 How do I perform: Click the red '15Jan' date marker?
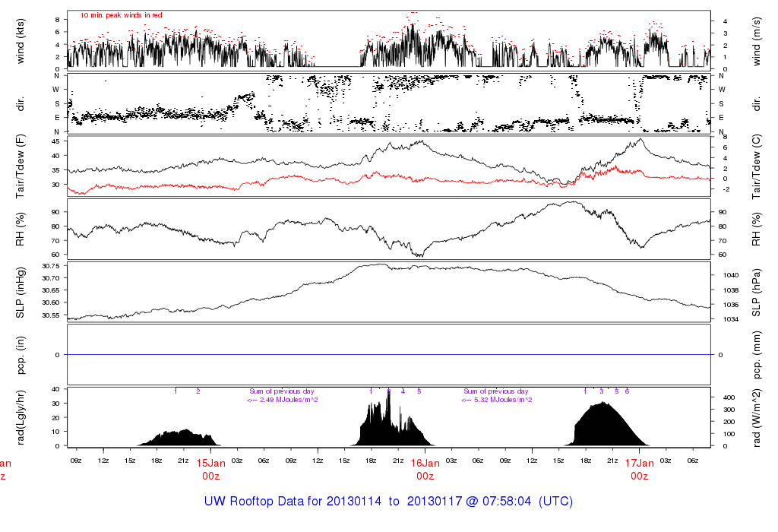tap(210, 463)
